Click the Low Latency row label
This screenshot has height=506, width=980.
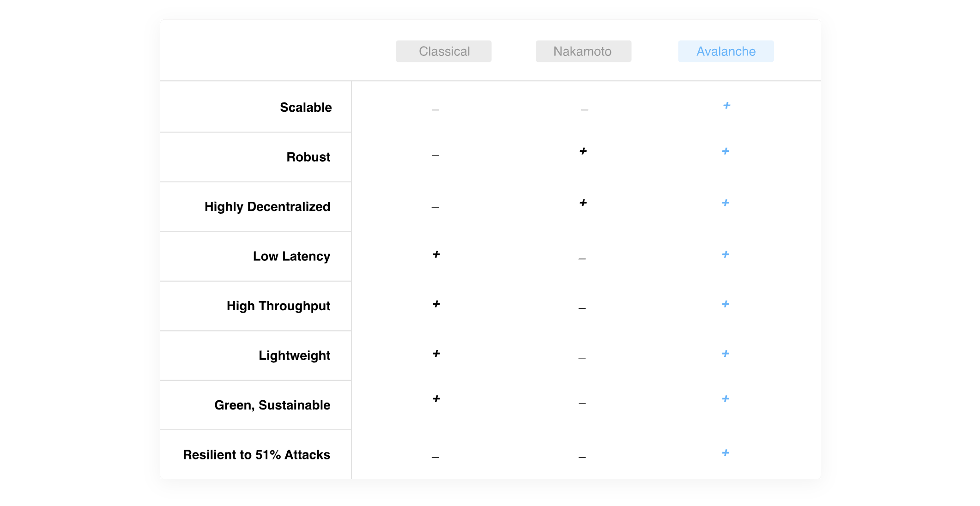291,256
